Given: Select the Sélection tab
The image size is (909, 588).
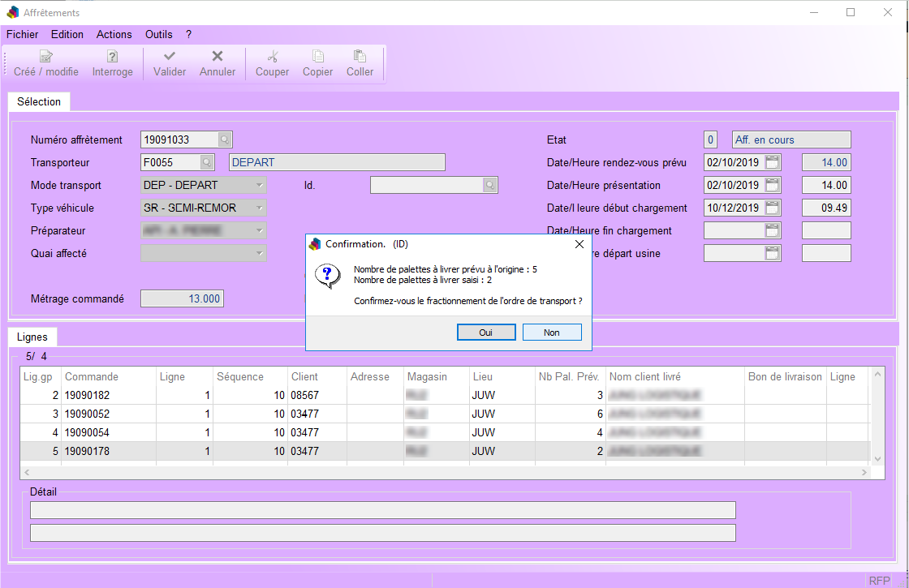Looking at the screenshot, I should tap(39, 101).
